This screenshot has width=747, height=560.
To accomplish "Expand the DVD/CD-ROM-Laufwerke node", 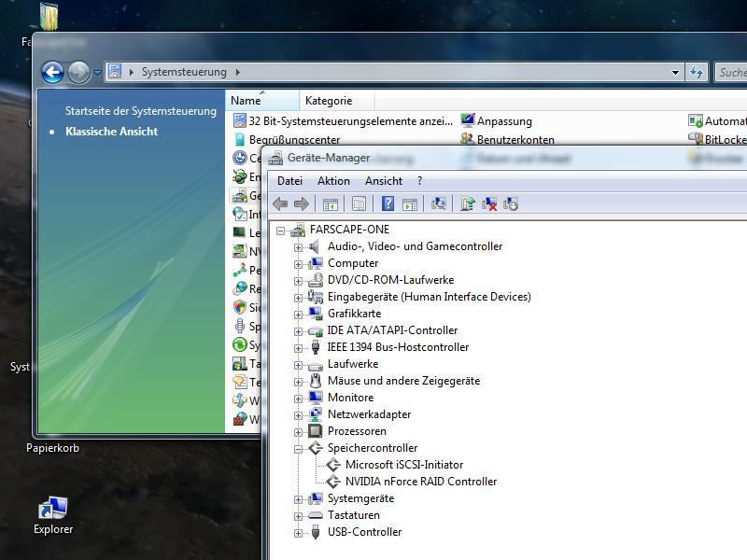I will 298,281.
